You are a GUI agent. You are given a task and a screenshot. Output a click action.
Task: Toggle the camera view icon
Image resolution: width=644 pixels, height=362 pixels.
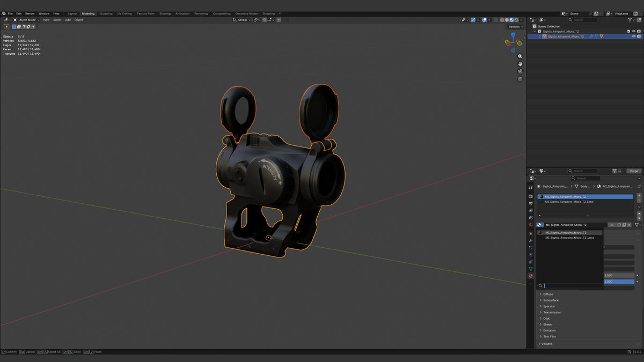(x=520, y=71)
